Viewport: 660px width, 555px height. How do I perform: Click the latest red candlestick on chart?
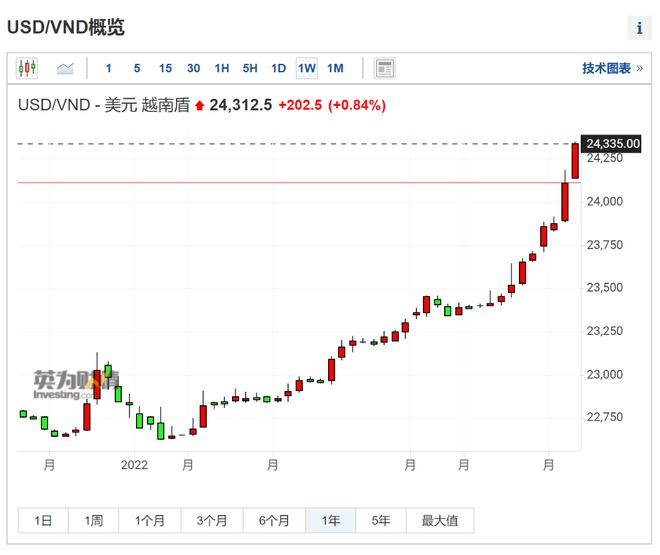coord(575,161)
